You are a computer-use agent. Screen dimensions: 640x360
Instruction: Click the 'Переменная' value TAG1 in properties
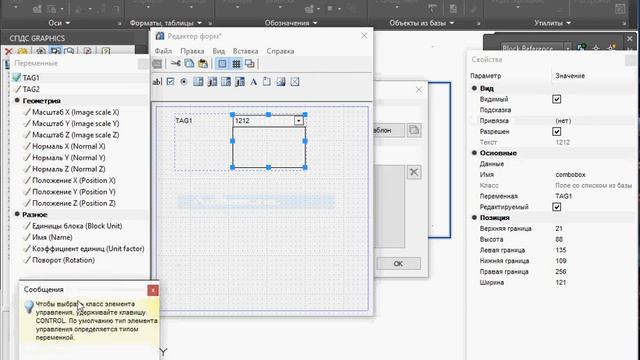pyautogui.click(x=564, y=196)
